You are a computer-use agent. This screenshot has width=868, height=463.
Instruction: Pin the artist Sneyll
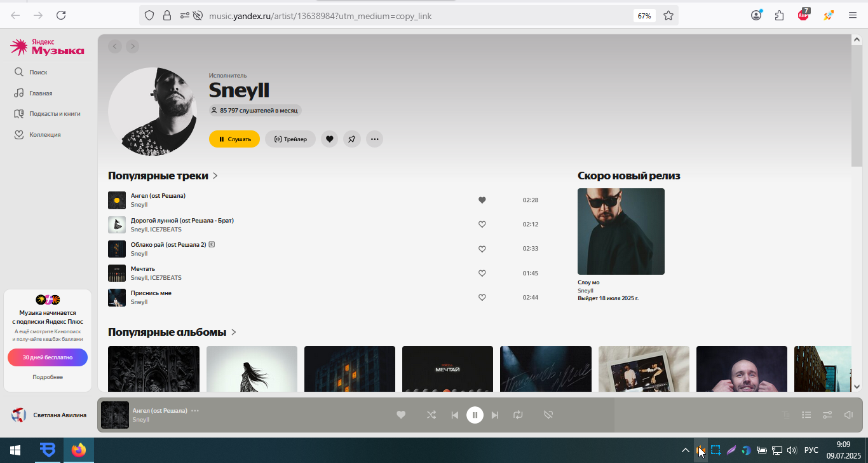[x=352, y=139]
